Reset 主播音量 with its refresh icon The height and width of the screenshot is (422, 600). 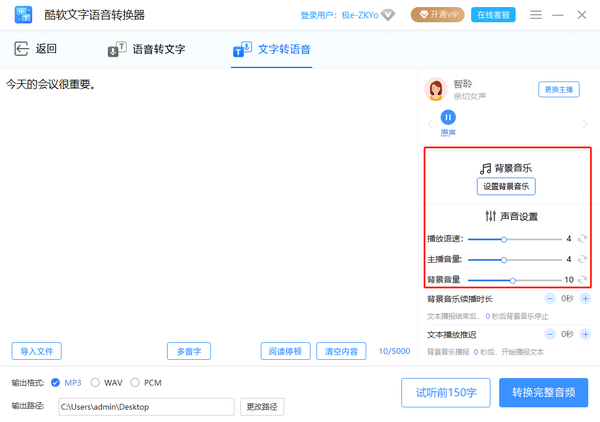(582, 259)
